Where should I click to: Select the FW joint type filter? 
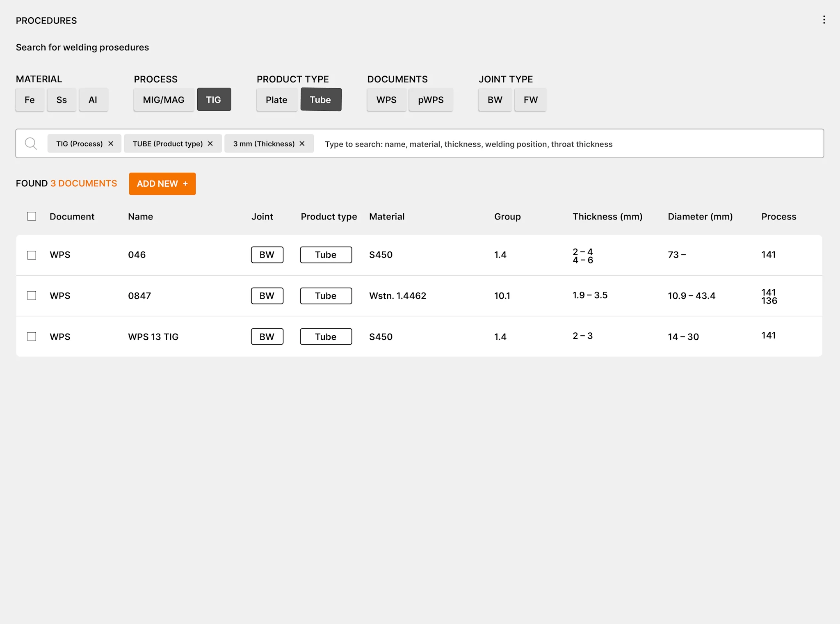tap(530, 100)
